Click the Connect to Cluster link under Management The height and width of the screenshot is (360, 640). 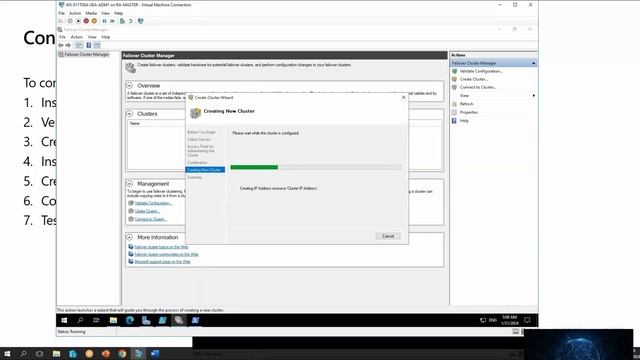click(151, 219)
